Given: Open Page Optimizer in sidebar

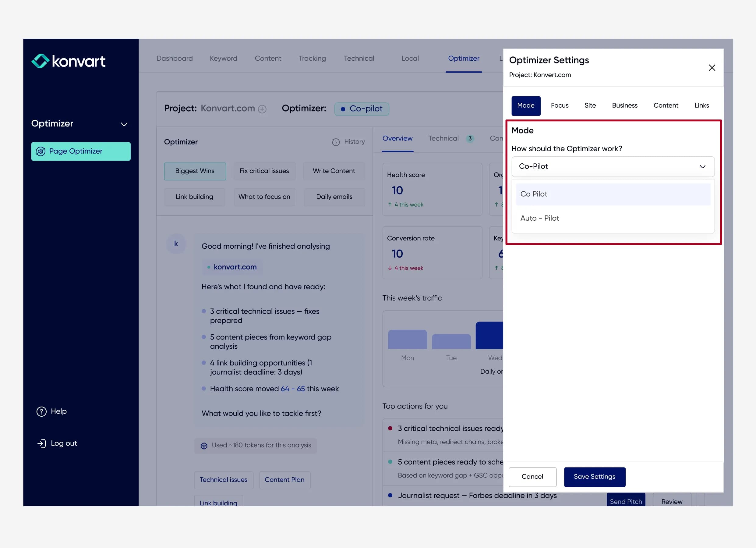Looking at the screenshot, I should [x=81, y=151].
